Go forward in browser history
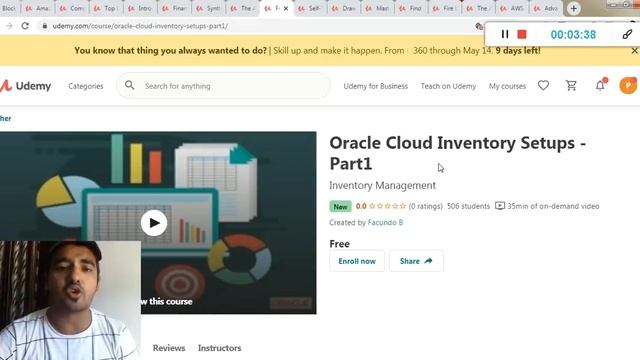This screenshot has width=640, height=360. pos(9,26)
